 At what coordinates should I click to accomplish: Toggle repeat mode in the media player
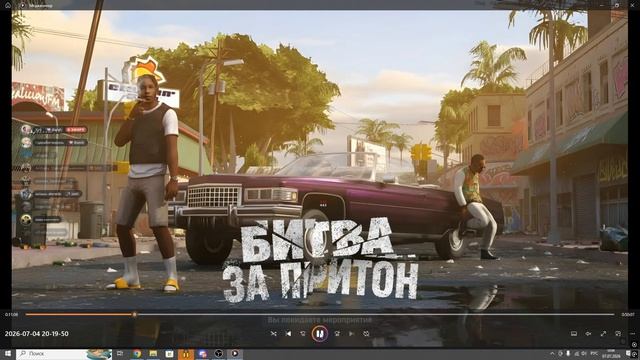point(366,333)
